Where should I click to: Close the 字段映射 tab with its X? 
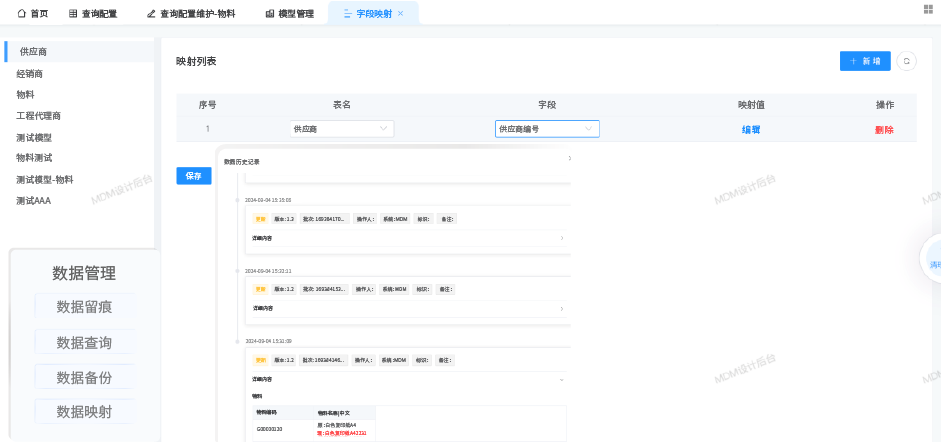[x=401, y=14]
